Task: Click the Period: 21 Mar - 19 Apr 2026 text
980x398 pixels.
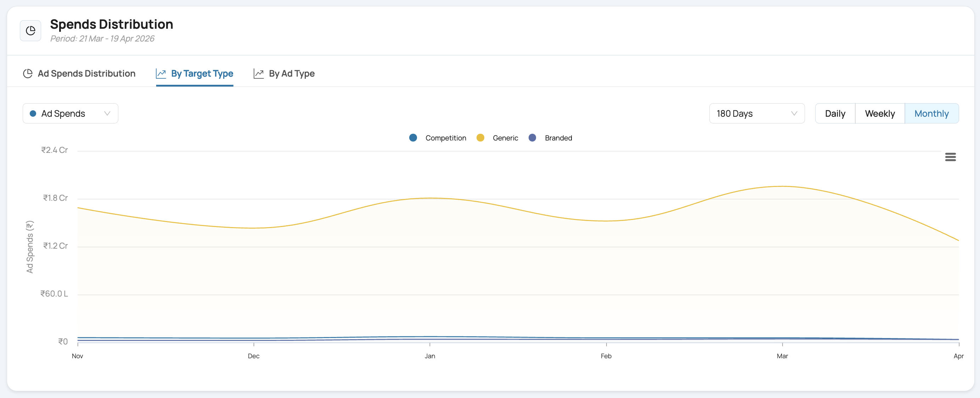Action: 102,38
